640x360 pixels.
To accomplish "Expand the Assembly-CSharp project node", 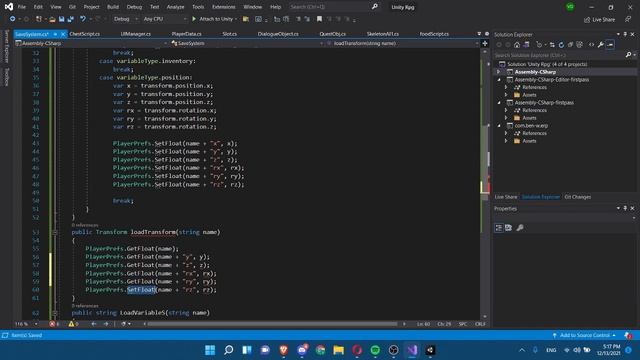I will pyautogui.click(x=498, y=72).
